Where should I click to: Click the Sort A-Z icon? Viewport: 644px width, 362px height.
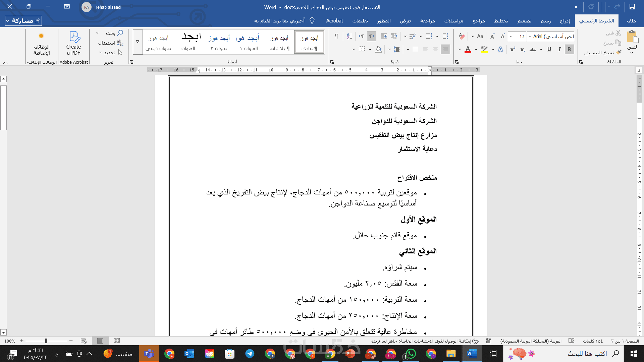point(349,36)
